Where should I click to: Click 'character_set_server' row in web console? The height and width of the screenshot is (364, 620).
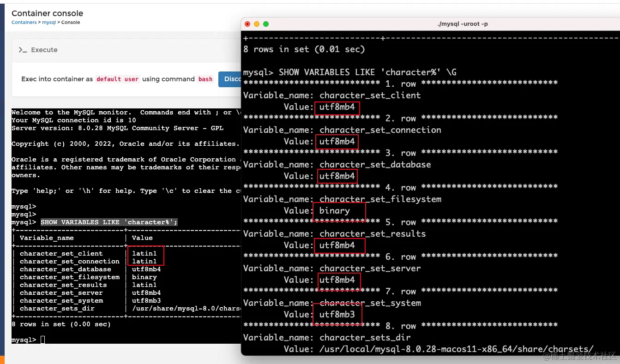click(x=126, y=293)
